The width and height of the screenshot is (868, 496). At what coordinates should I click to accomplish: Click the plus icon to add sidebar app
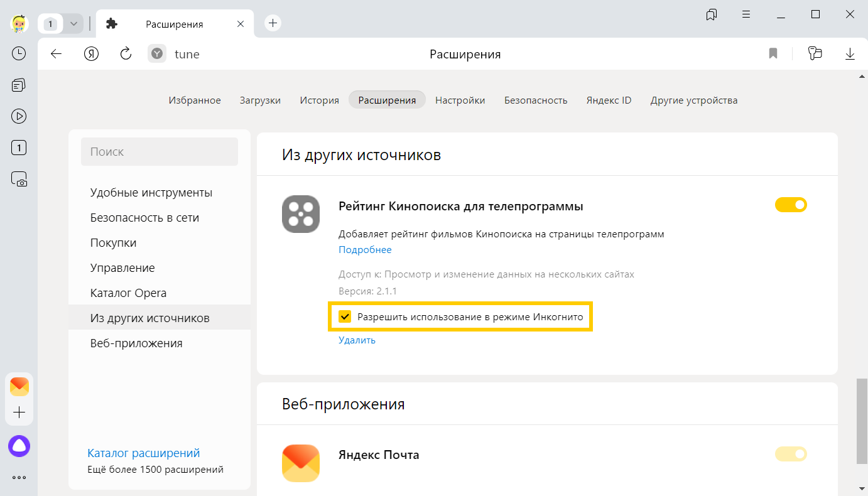pyautogui.click(x=19, y=412)
